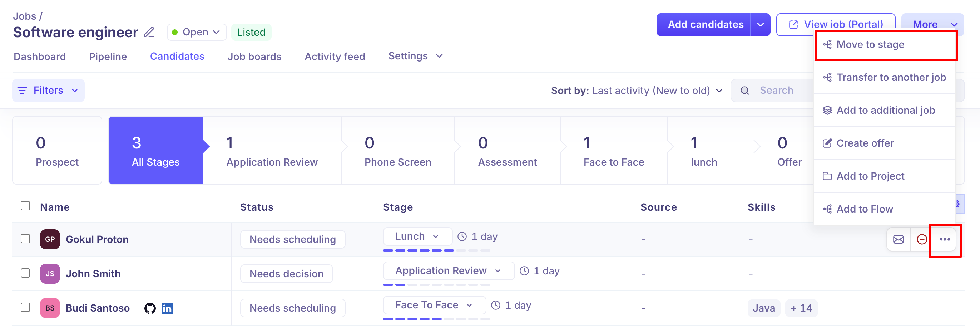Screen dimensions: 980x332
Task: Open the Filters button
Action: 48,91
